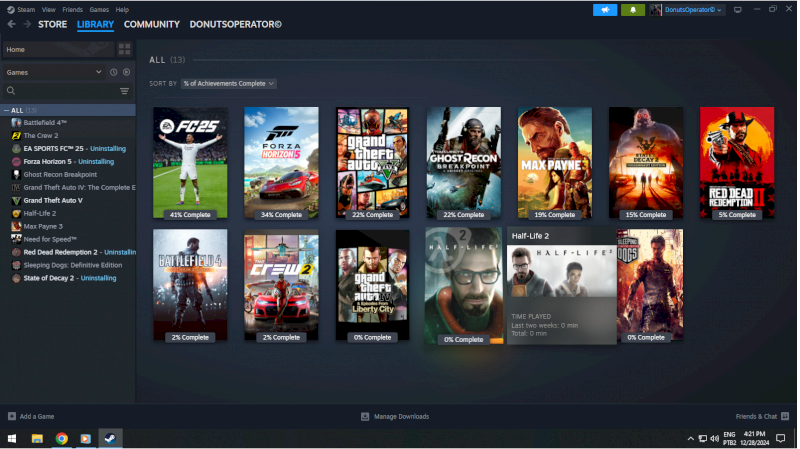This screenshot has height=449, width=800.
Task: Open The Crew 2 game cover
Action: point(281,285)
